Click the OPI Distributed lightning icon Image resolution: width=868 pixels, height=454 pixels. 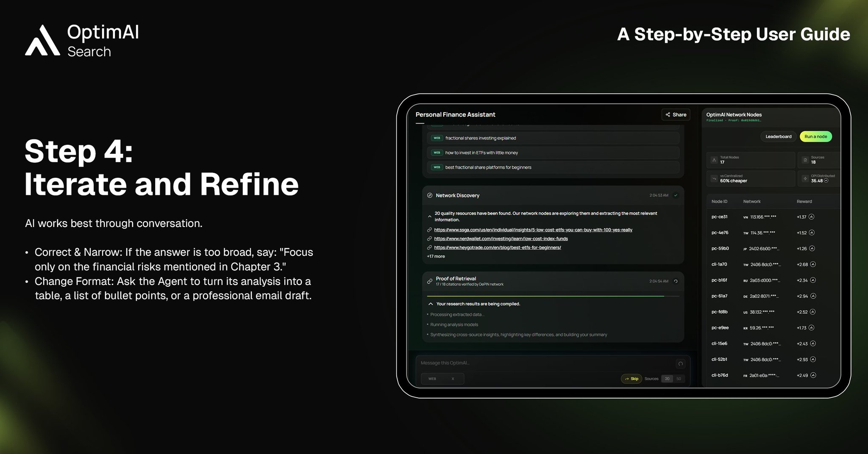tap(805, 179)
